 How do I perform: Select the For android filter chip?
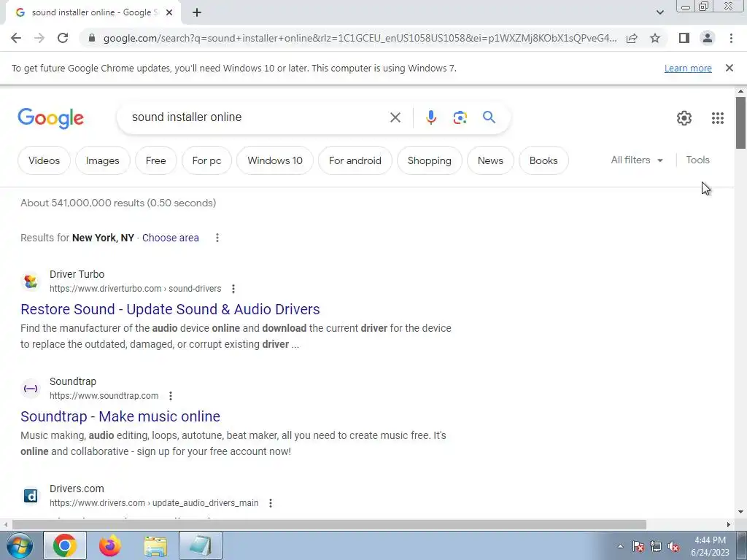pos(355,160)
